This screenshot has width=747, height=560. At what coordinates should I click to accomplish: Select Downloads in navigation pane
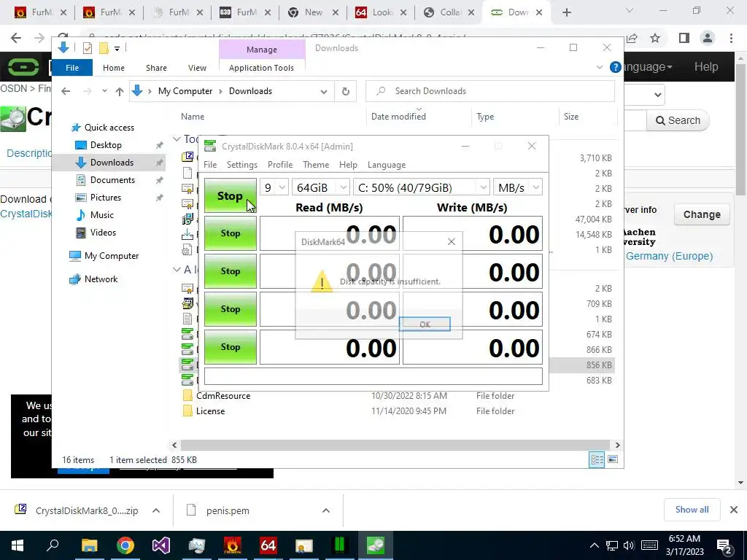(112, 163)
